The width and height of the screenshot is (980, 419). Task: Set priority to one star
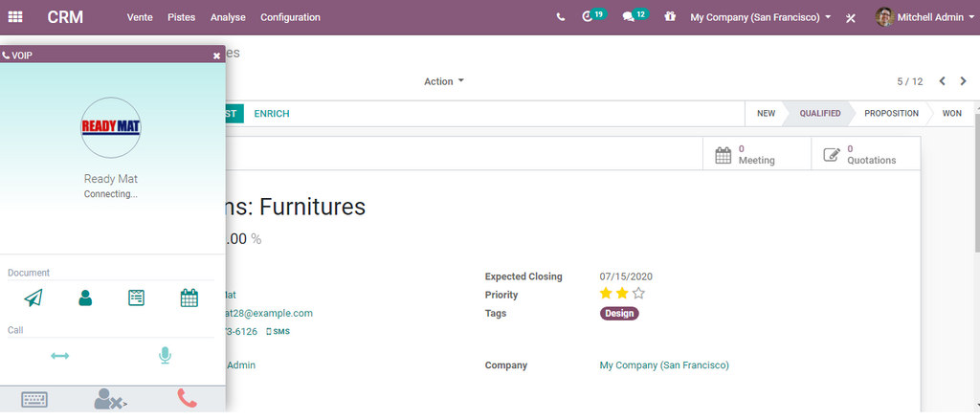coord(606,295)
